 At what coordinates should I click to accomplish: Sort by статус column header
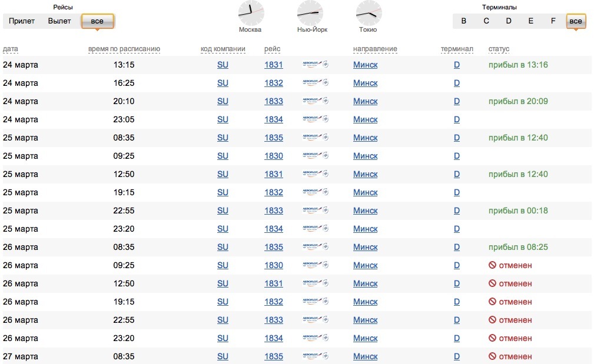[x=499, y=49]
